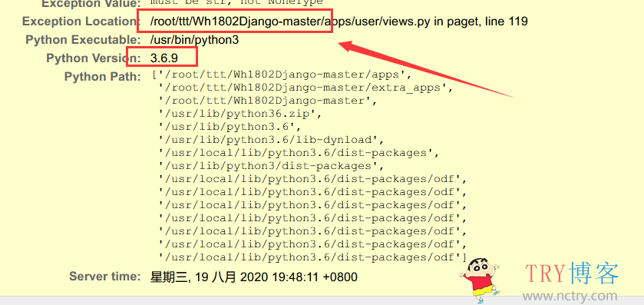Select the server time value 19:48:11 +0800
The height and width of the screenshot is (305, 644).
254,277
